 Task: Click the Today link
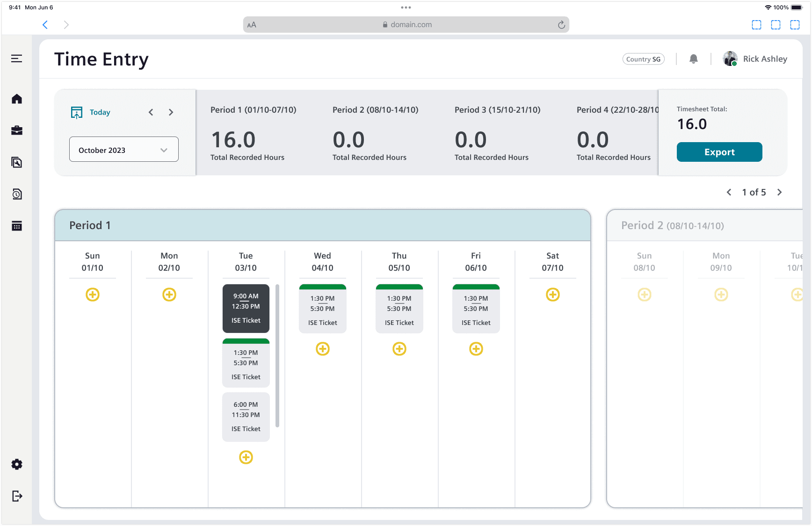pyautogui.click(x=100, y=112)
